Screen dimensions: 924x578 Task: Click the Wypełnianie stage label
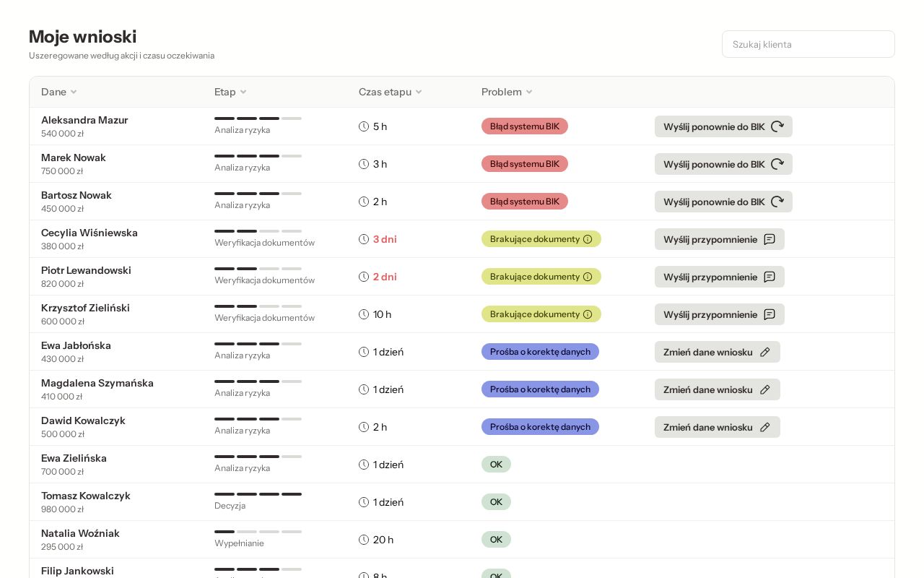[x=239, y=543]
